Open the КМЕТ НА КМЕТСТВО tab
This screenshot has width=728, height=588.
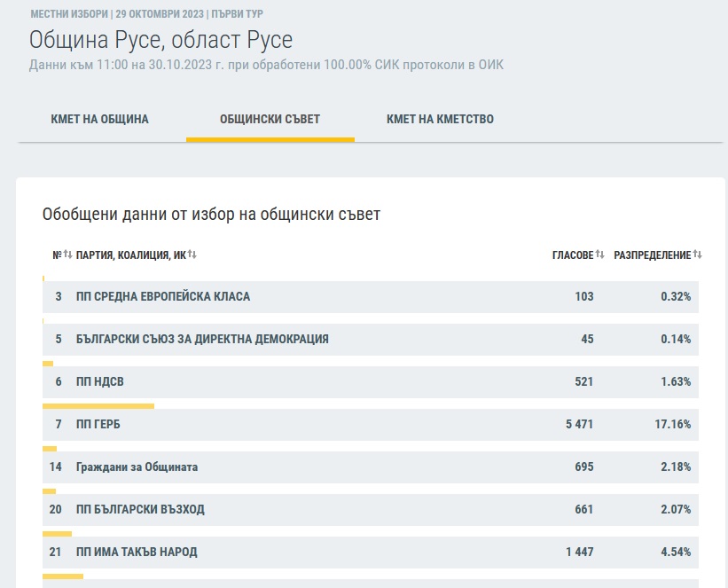coord(440,119)
